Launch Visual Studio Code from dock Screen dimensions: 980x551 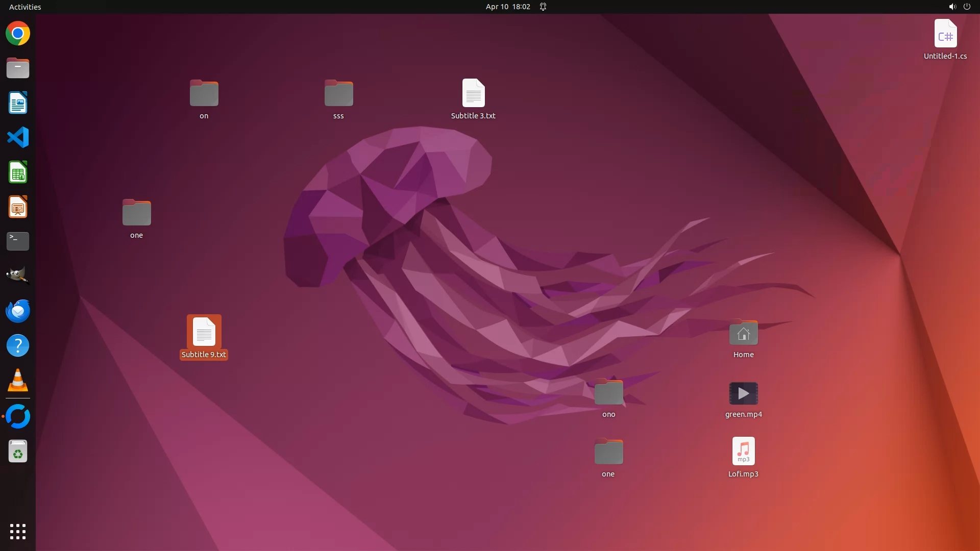point(18,137)
